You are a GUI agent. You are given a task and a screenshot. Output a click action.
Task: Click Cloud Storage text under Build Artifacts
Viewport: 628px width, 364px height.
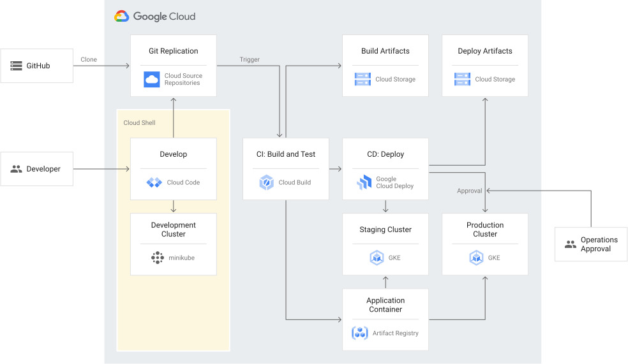(395, 79)
